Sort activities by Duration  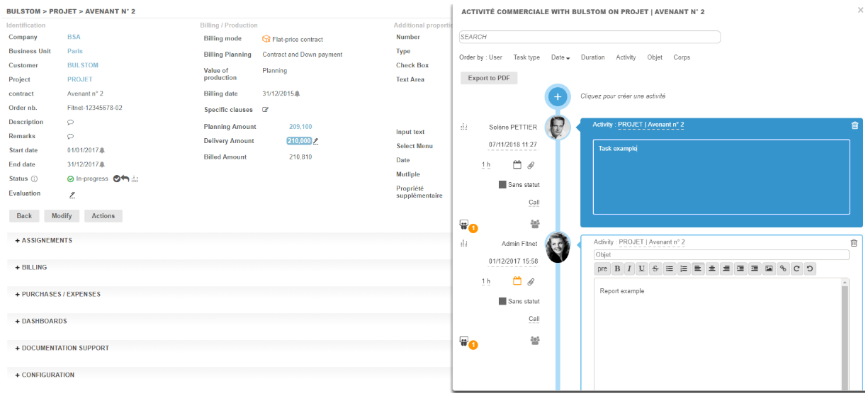click(x=592, y=57)
